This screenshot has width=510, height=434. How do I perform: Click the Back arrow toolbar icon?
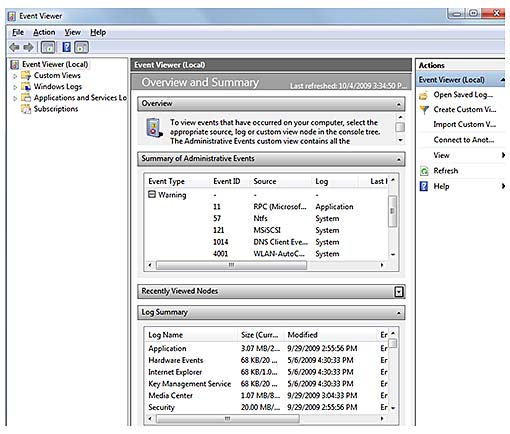click(14, 47)
